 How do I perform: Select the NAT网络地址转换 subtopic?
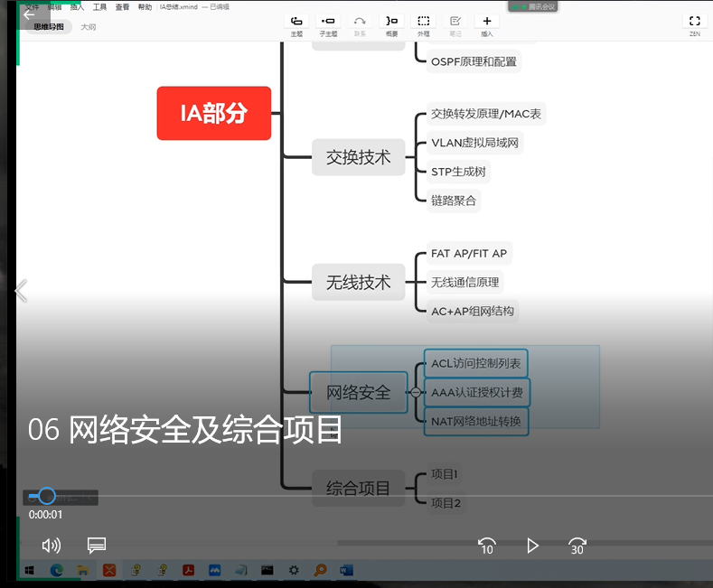476,421
